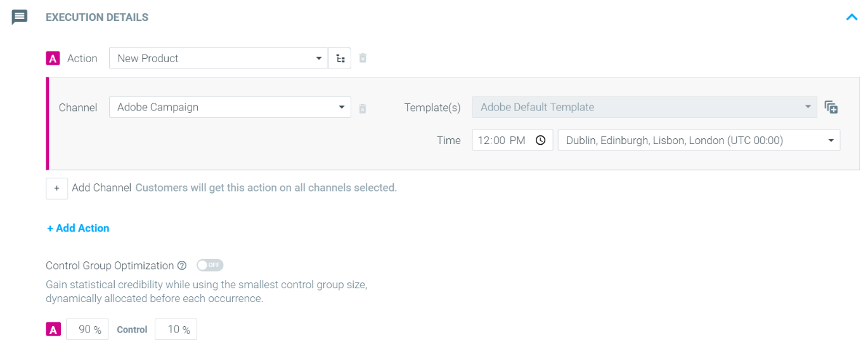
Task: Delete the Adobe Campaign channel
Action: [x=363, y=108]
